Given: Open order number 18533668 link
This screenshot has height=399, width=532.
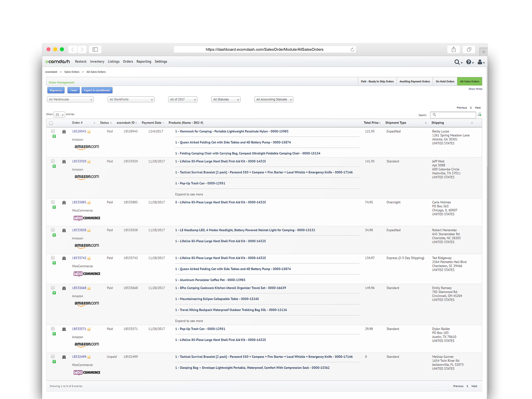Looking at the screenshot, I should pyautogui.click(x=79, y=288).
